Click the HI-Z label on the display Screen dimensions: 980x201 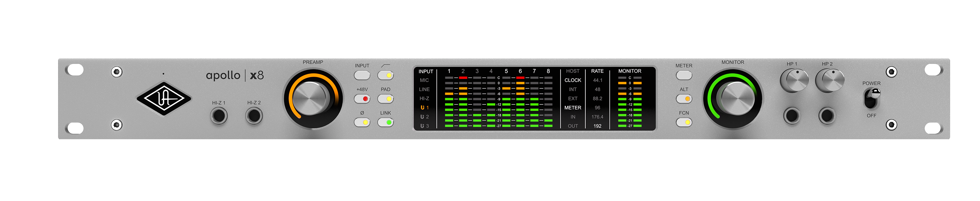coord(424,99)
